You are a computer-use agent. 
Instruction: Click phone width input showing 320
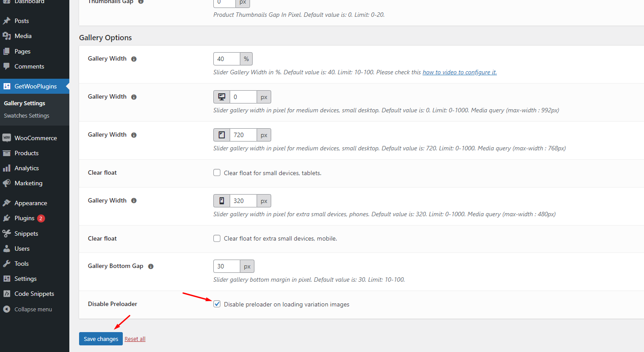pos(243,201)
